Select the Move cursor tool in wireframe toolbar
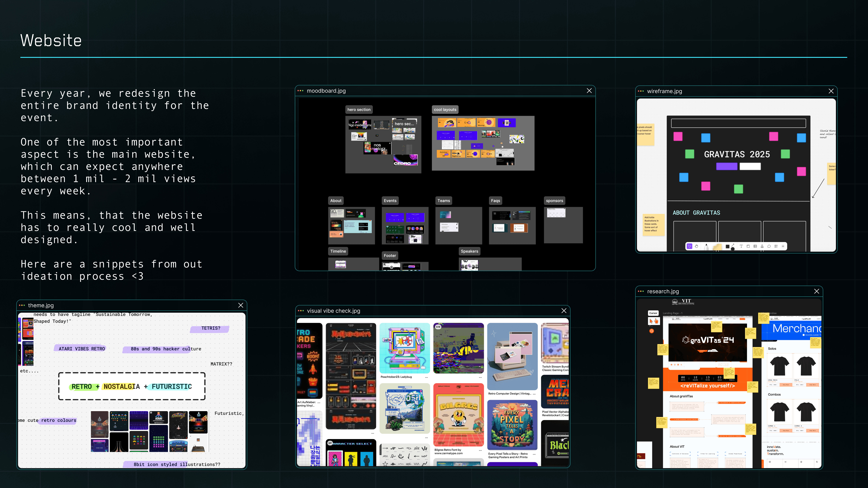Screen dimensions: 868x488 689,246
